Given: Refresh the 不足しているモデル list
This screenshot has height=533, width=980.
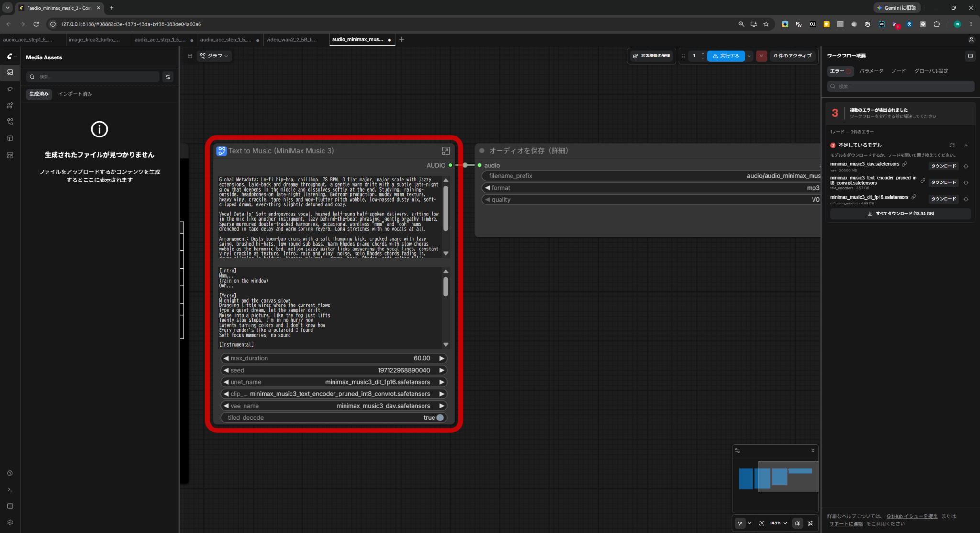Looking at the screenshot, I should click(952, 145).
